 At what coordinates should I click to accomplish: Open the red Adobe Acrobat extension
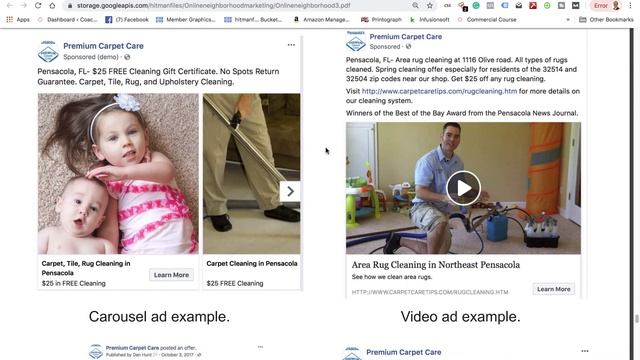[x=533, y=6]
